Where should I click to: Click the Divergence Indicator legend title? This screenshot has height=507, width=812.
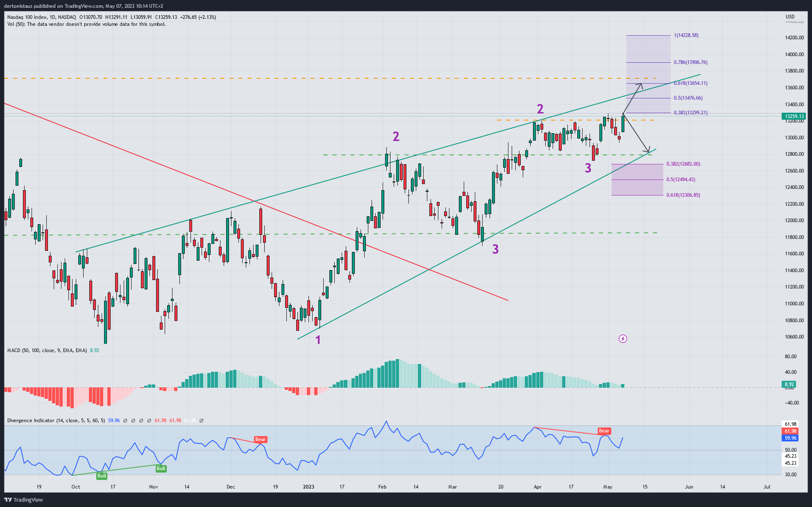click(56, 421)
